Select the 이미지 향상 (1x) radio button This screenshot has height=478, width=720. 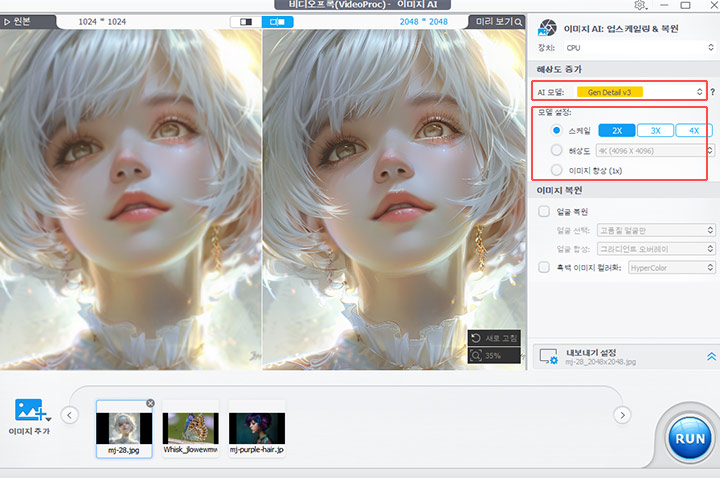556,170
